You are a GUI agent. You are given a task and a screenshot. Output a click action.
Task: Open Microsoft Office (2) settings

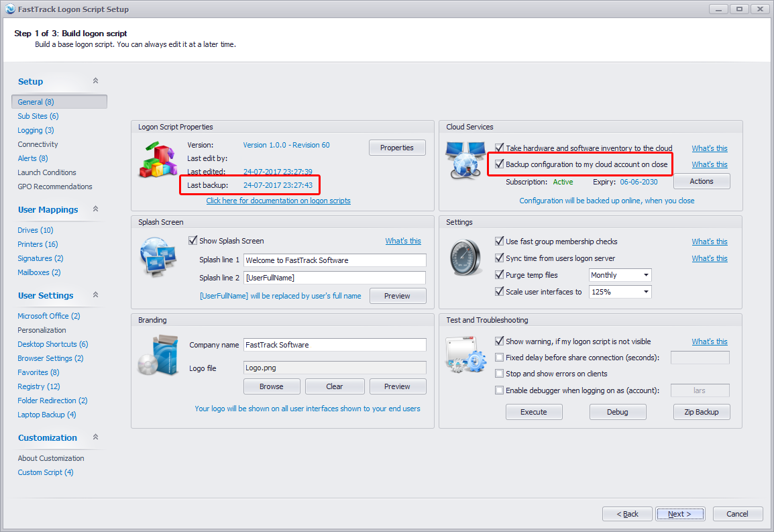tap(49, 316)
